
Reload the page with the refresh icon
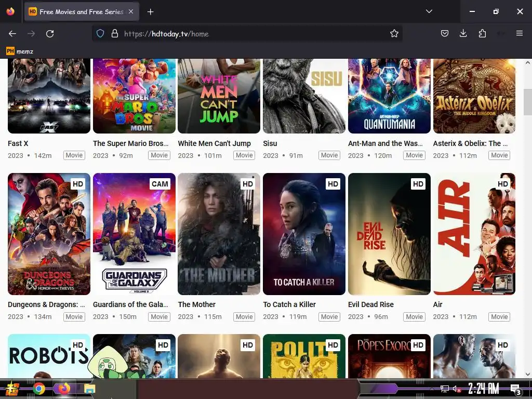pyautogui.click(x=50, y=34)
